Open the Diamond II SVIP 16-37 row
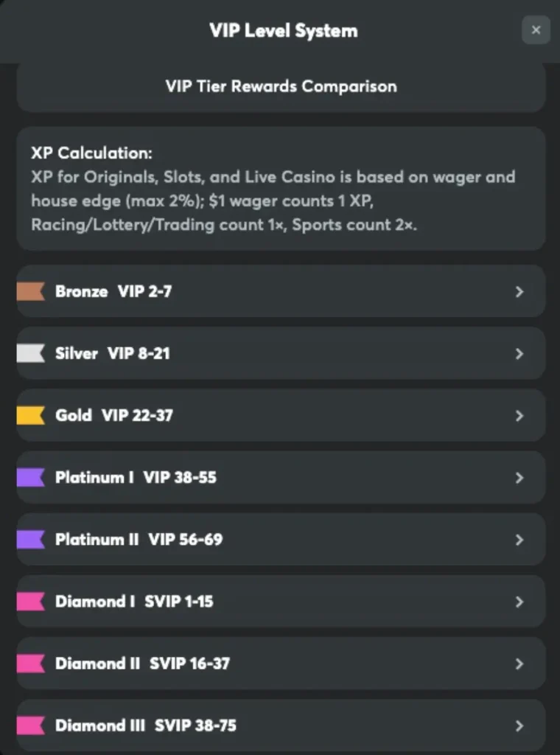Screen dimensions: 560x755 (280, 663)
